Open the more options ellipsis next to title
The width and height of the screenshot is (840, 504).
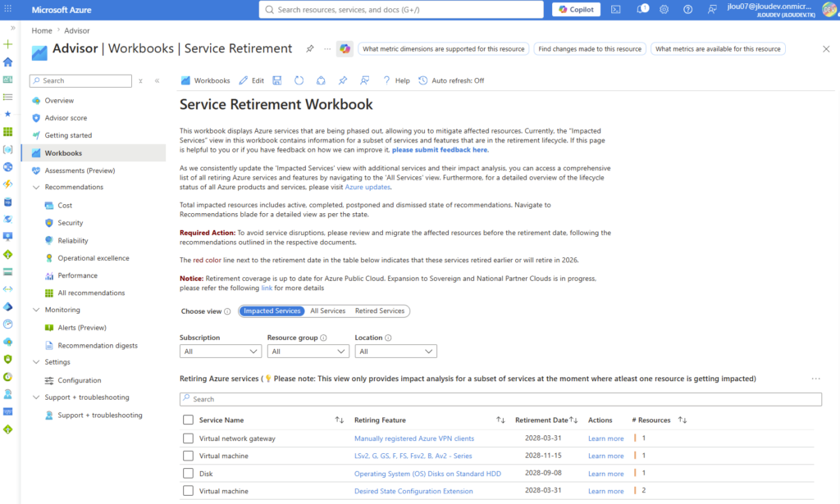coord(327,48)
